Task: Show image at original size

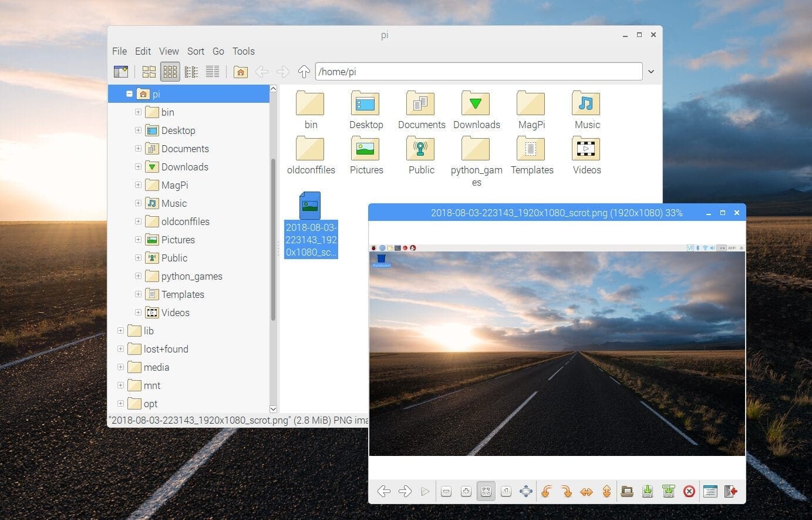Action: (506, 491)
